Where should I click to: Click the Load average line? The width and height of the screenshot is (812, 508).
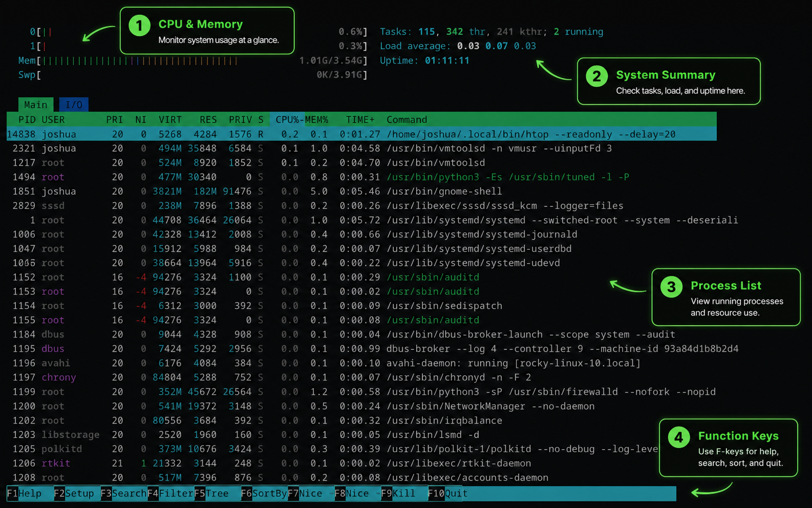pos(458,46)
